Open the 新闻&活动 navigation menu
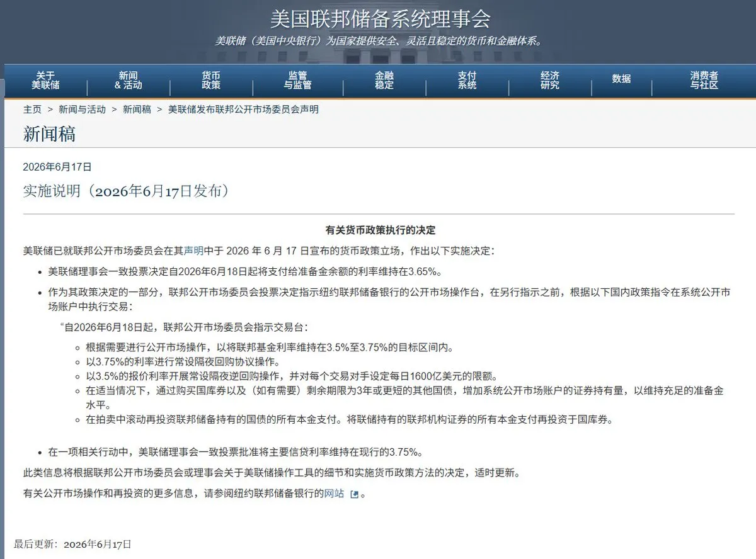 (129, 80)
